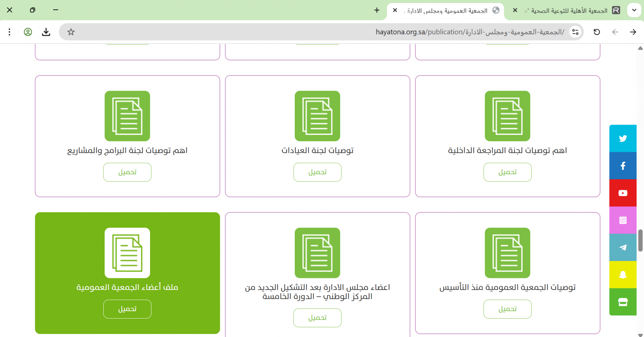Image resolution: width=644 pixels, height=337 pixels.
Task: Open site information icon in address bar
Action: (575, 32)
